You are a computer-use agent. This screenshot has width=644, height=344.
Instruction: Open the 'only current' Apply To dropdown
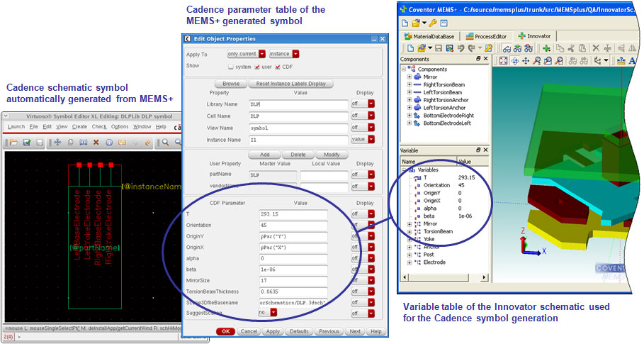click(247, 54)
